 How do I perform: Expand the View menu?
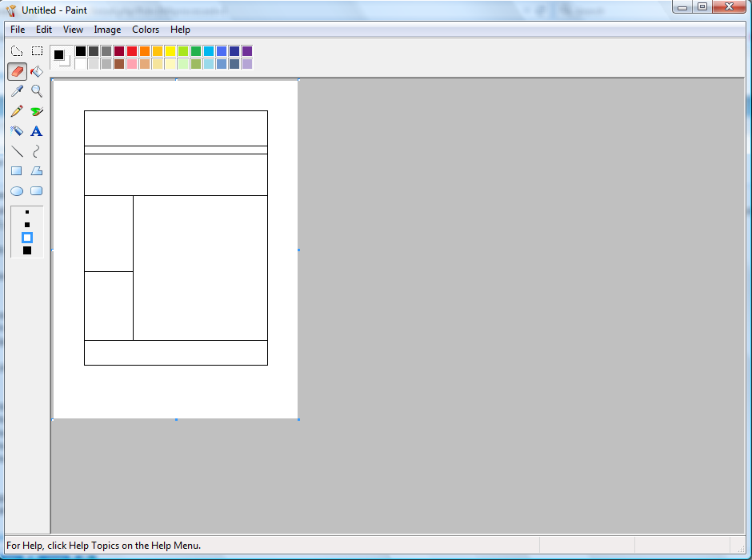(x=73, y=30)
